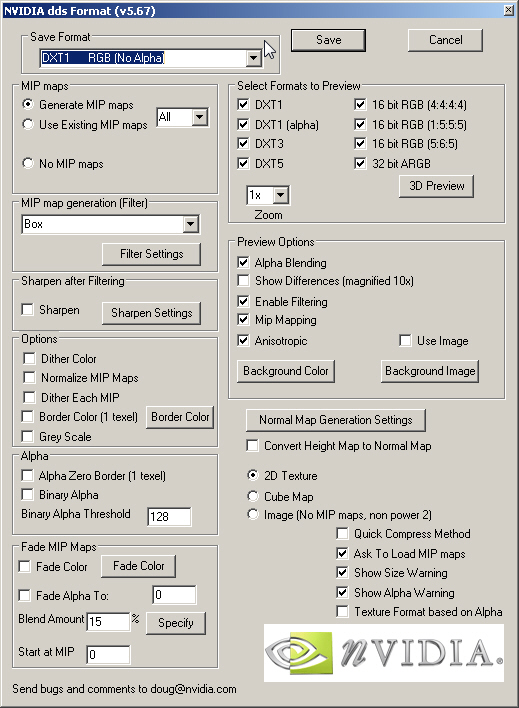
Task: Open Sharpen Settings
Action: [x=151, y=313]
